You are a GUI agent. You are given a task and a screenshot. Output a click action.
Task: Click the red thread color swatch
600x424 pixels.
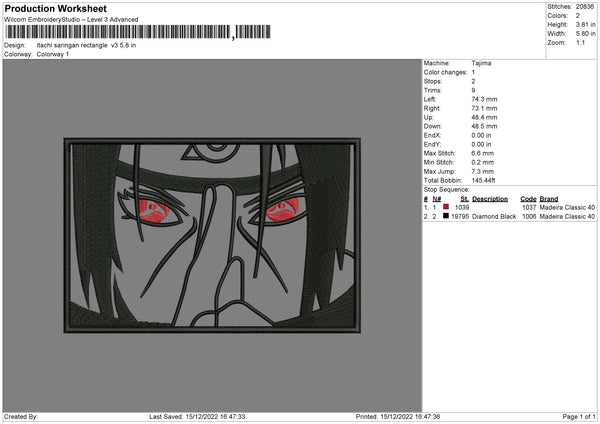(x=446, y=207)
